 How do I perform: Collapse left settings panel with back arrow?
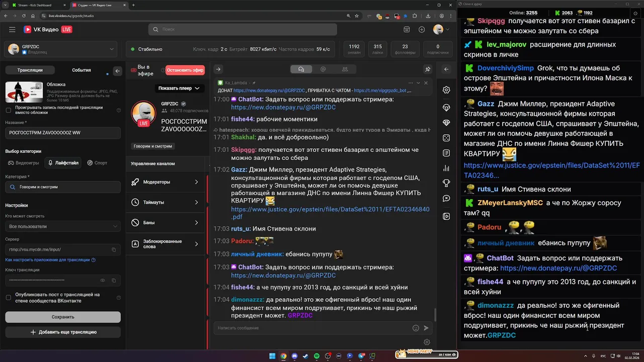118,71
